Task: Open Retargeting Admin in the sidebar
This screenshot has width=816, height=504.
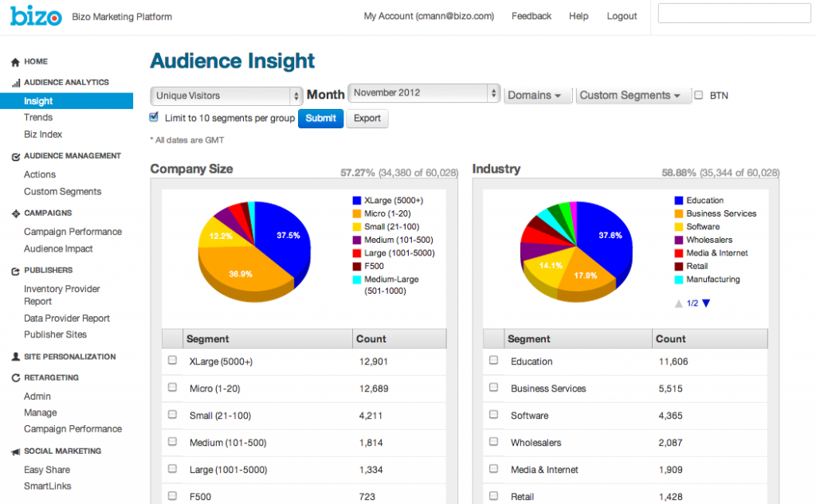Action: 37,397
